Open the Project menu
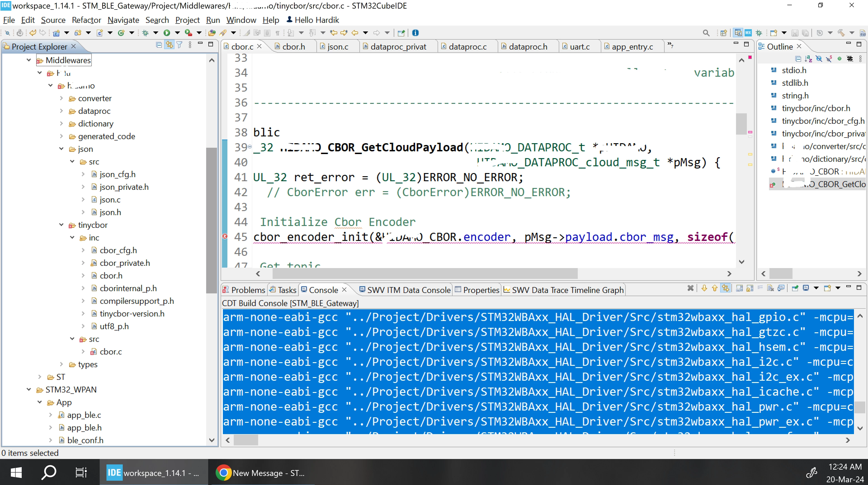 pos(187,20)
